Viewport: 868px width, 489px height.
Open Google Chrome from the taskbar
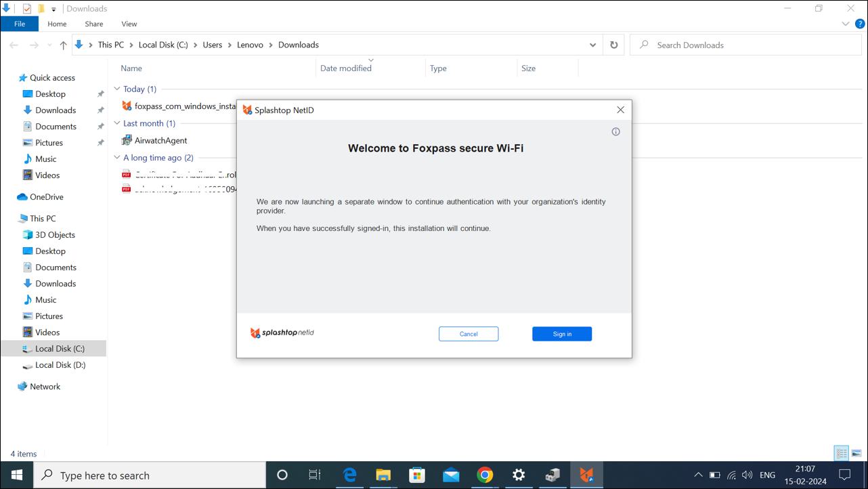click(485, 475)
